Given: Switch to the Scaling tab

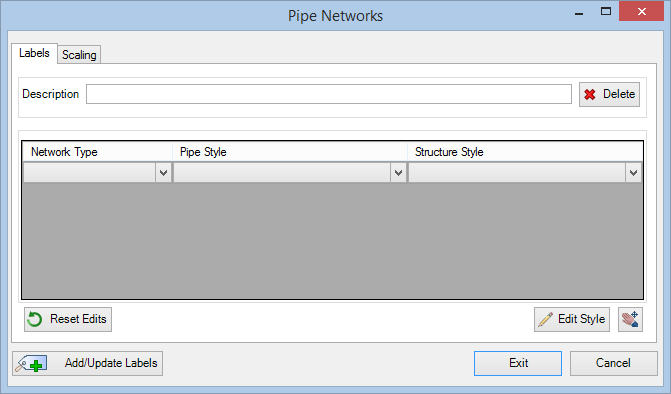Looking at the screenshot, I should (79, 55).
